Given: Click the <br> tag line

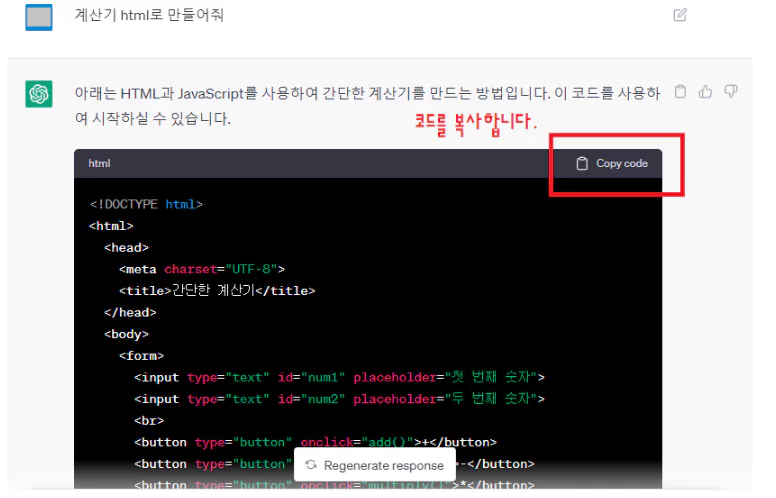Looking at the screenshot, I should 149,420.
